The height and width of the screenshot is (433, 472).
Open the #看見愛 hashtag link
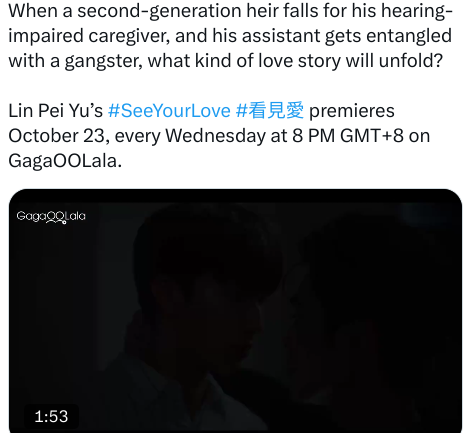tap(270, 110)
